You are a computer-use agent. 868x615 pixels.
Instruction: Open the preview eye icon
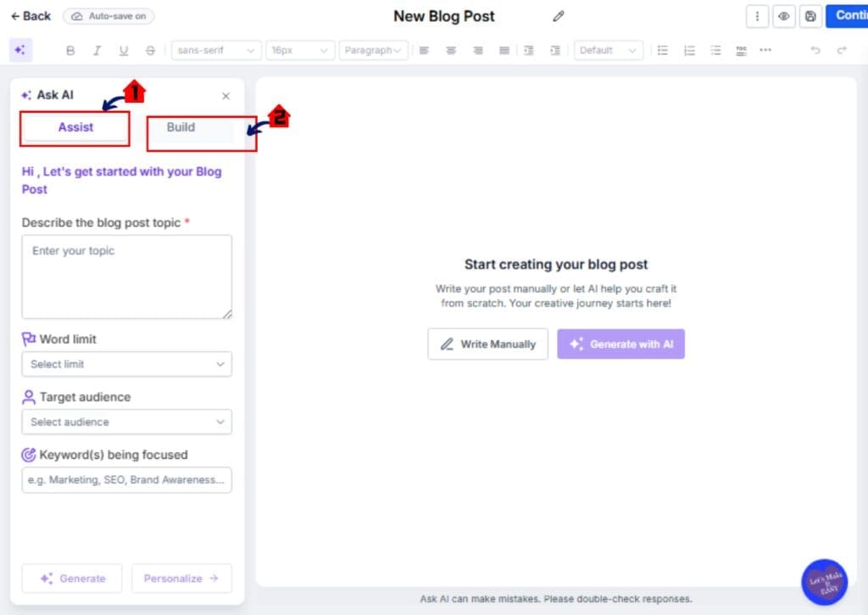coord(784,16)
